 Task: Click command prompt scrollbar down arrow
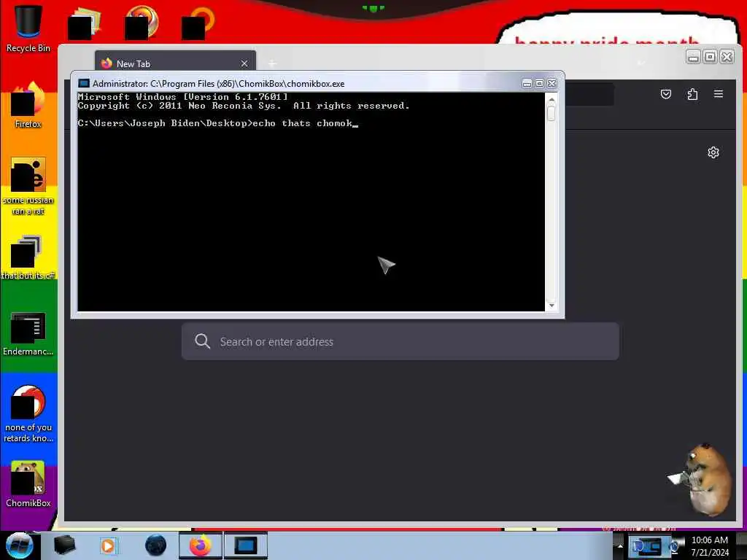click(x=551, y=306)
